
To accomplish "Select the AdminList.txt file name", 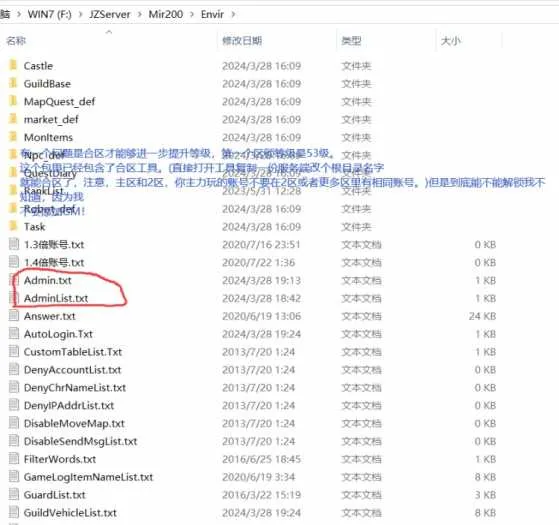I will tap(56, 298).
